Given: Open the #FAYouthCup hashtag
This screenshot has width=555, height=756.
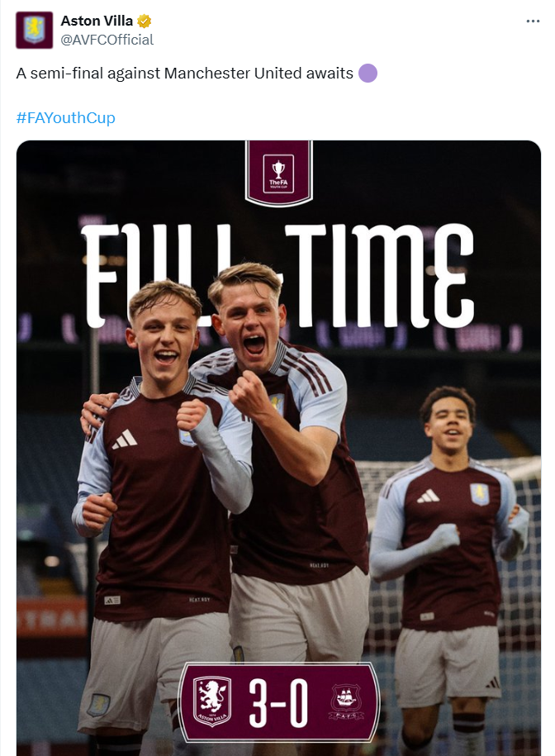Looking at the screenshot, I should pos(66,117).
